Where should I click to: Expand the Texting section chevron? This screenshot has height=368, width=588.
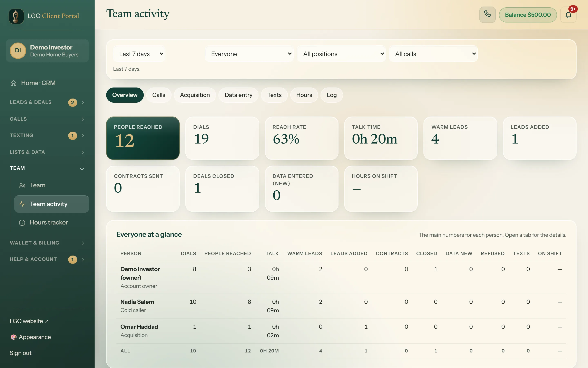coord(83,136)
